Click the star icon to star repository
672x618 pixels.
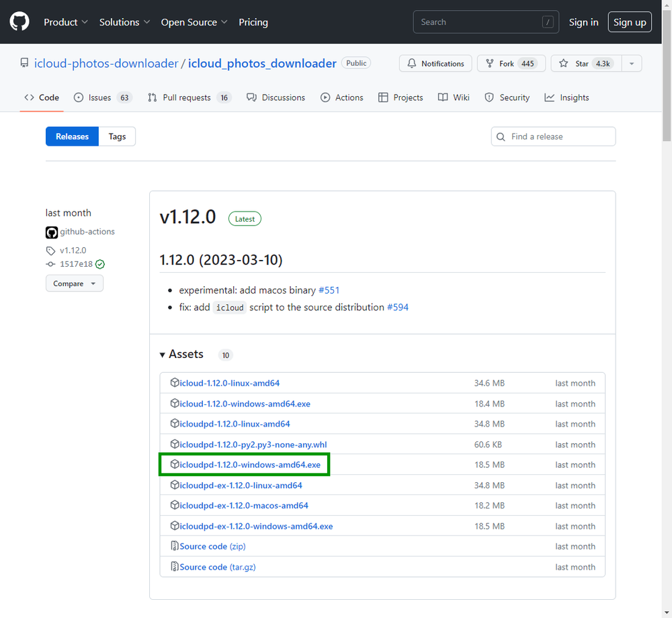[564, 63]
